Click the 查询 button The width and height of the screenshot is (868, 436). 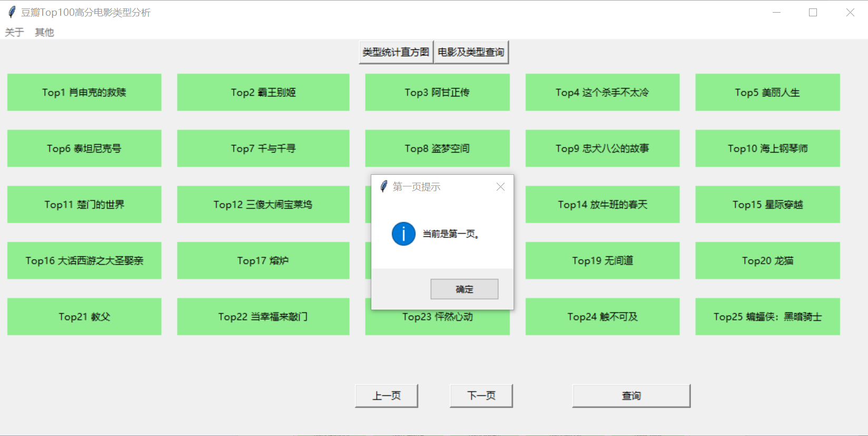(631, 395)
